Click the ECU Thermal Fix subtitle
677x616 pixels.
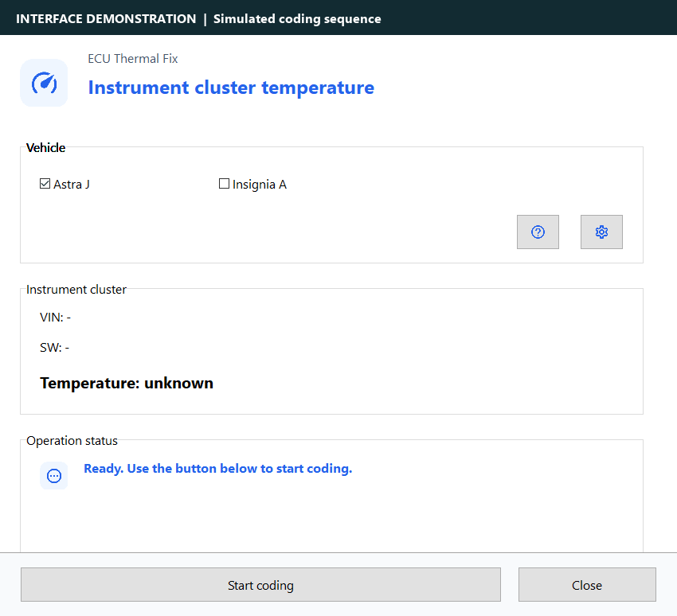pos(132,59)
